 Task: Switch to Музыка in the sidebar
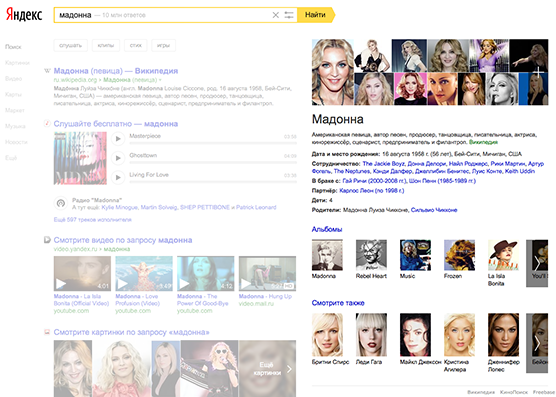(x=15, y=126)
